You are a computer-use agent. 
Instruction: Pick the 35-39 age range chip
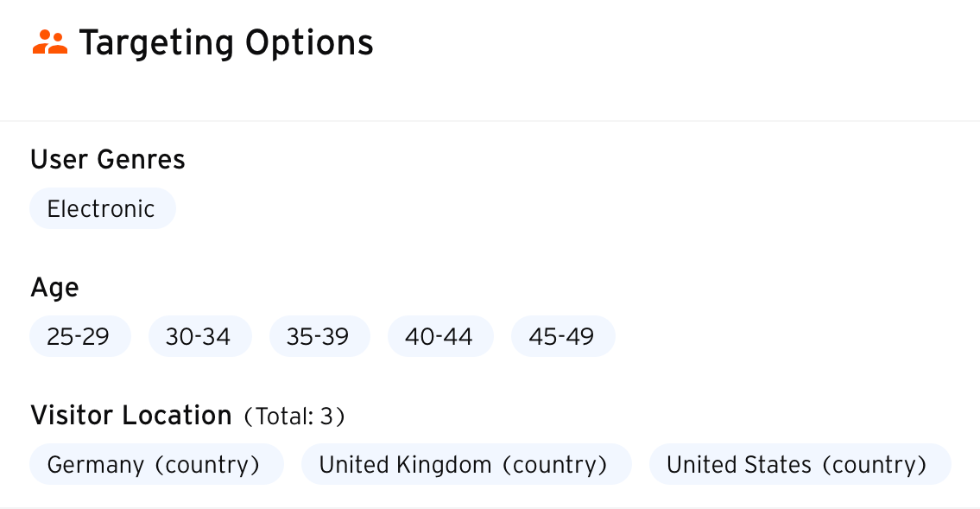tap(319, 336)
